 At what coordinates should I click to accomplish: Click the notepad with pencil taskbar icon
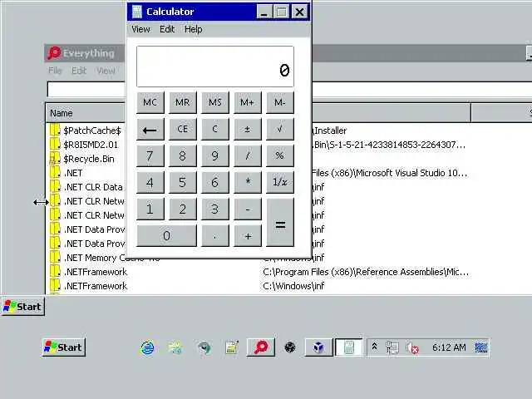(232, 347)
